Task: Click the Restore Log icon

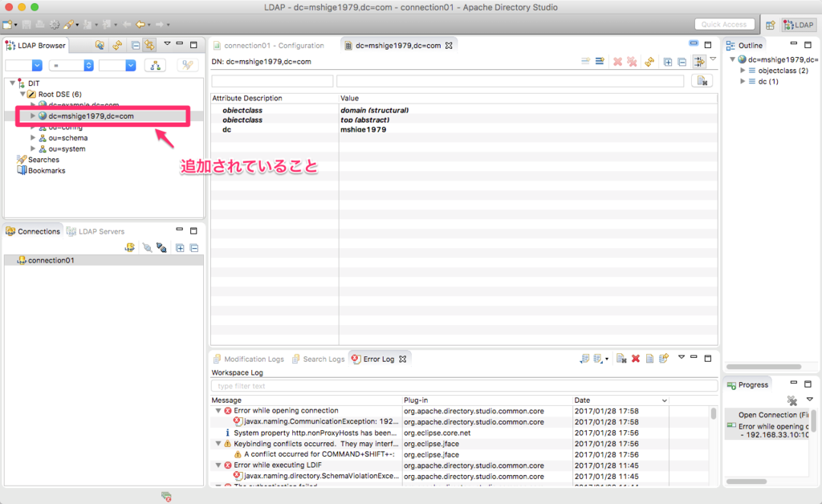Action: coord(664,359)
